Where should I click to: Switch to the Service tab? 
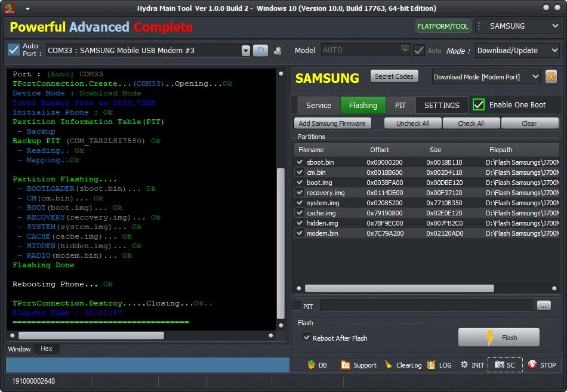pyautogui.click(x=318, y=105)
